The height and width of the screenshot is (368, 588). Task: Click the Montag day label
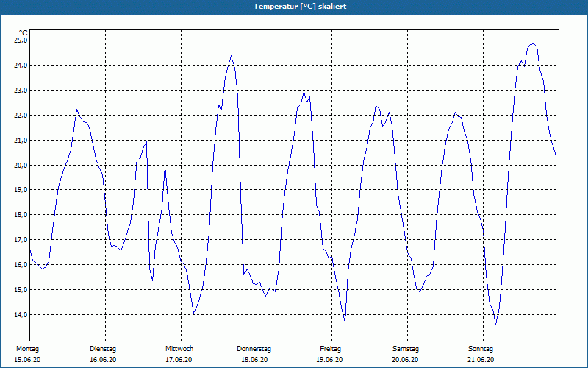click(27, 349)
